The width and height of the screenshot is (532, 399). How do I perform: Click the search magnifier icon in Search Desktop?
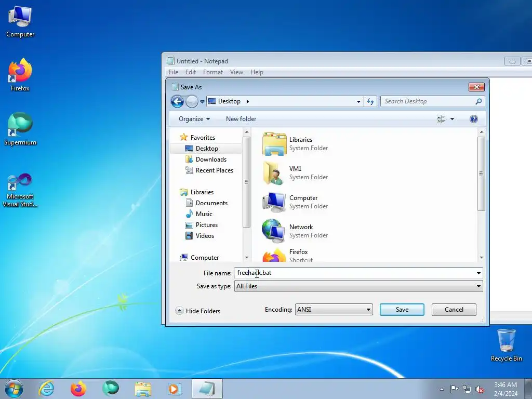478,101
